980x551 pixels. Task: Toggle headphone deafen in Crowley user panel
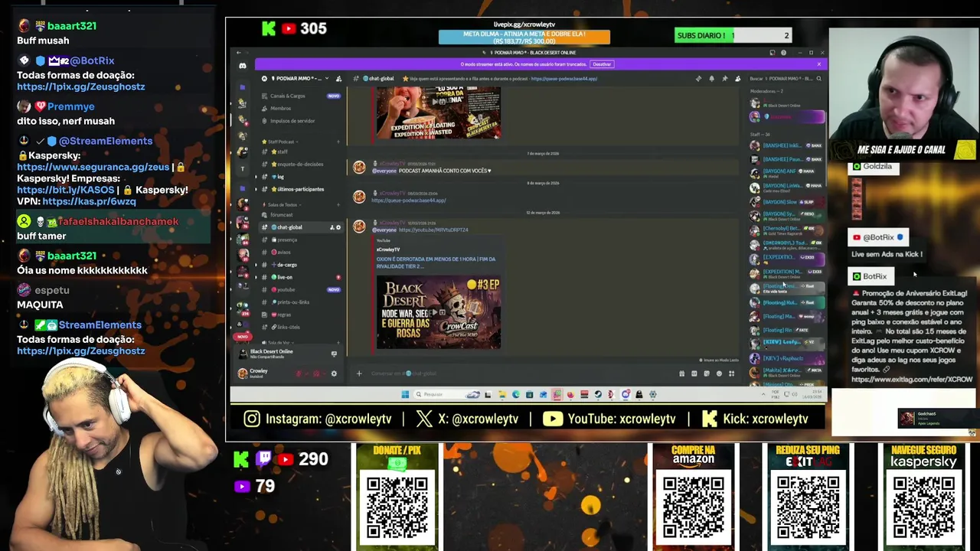tap(316, 373)
